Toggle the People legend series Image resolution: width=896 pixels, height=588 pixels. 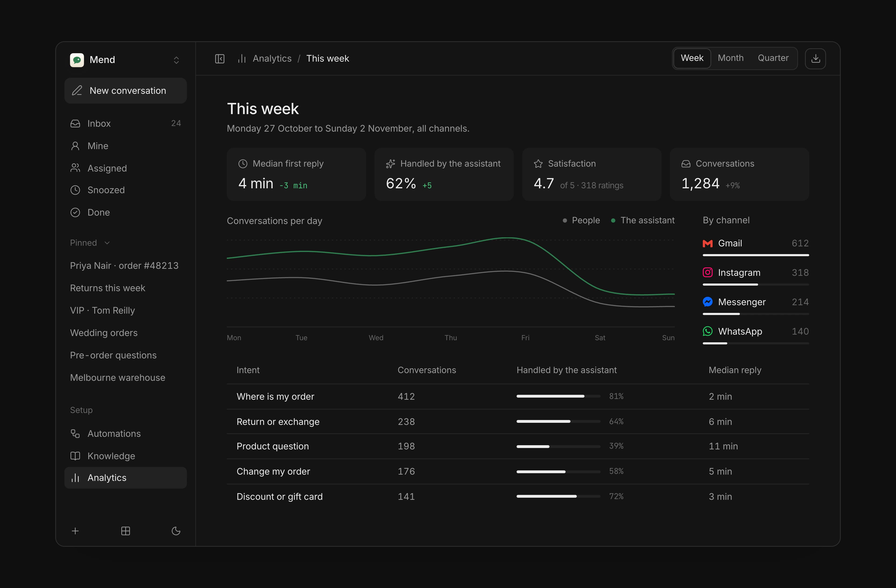(581, 220)
